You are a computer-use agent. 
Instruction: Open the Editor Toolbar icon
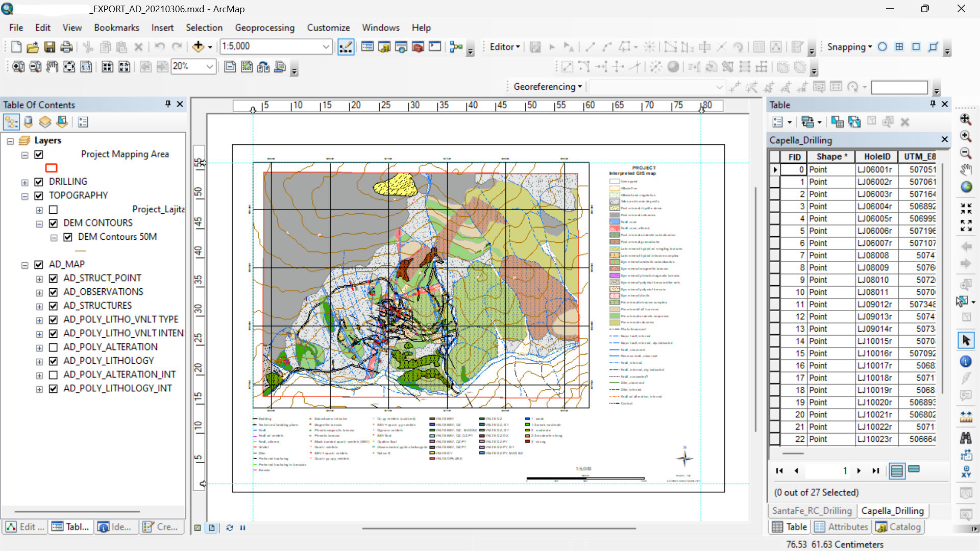pos(346,47)
